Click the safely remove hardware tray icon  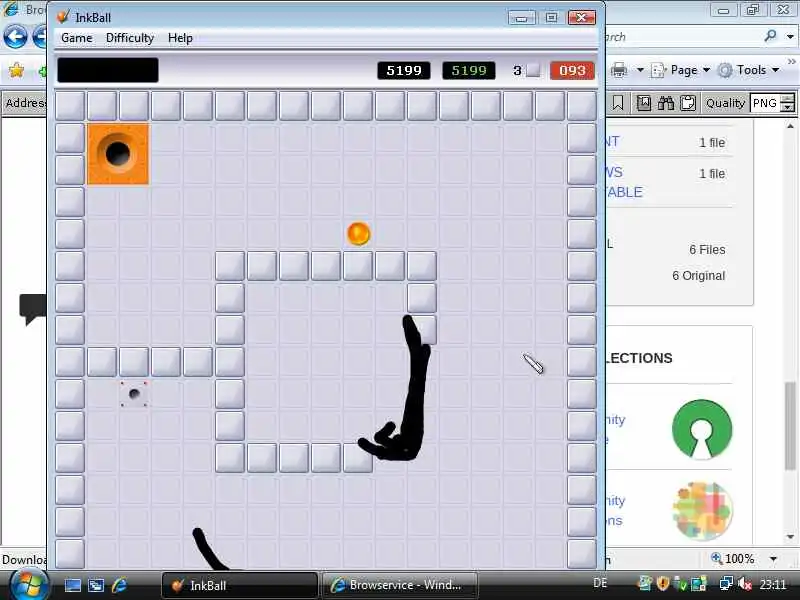[680, 583]
